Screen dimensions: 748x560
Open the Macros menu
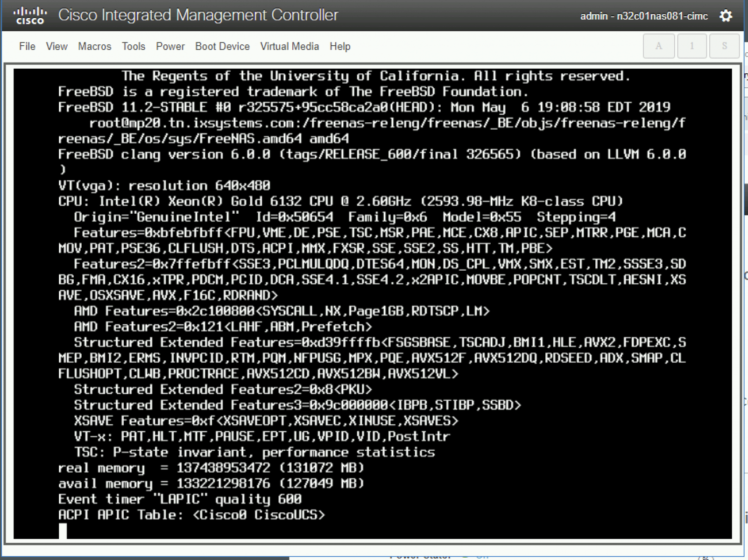[x=94, y=46]
